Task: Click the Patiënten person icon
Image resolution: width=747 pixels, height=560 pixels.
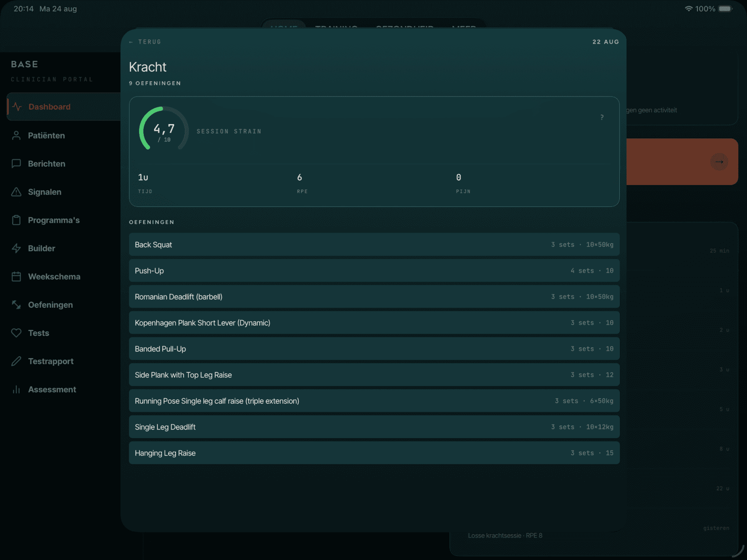Action: pyautogui.click(x=16, y=135)
